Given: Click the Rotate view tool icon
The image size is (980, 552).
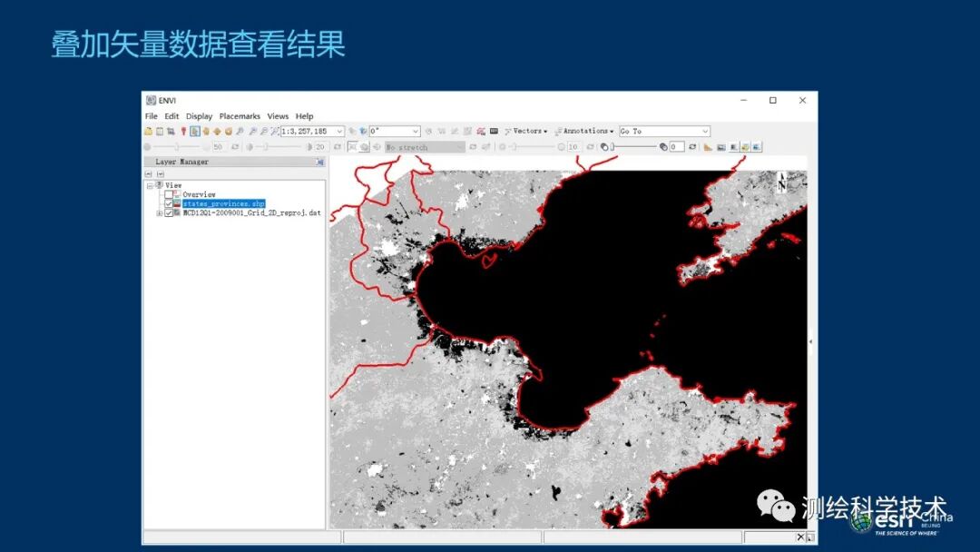Looking at the screenshot, I should (x=228, y=132).
